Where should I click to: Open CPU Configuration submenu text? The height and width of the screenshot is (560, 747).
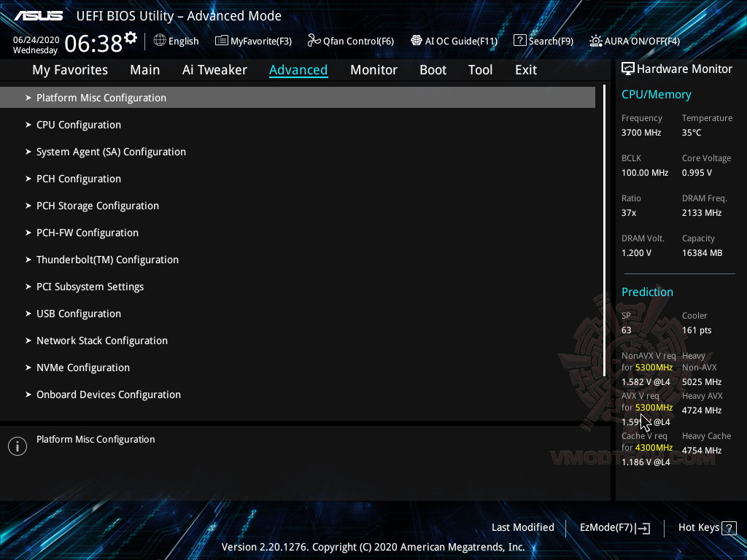79,125
